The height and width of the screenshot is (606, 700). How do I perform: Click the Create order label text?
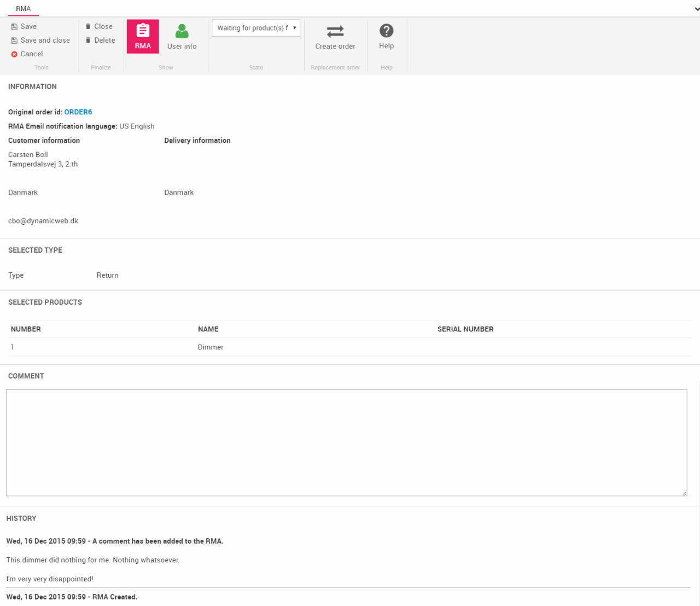point(335,46)
